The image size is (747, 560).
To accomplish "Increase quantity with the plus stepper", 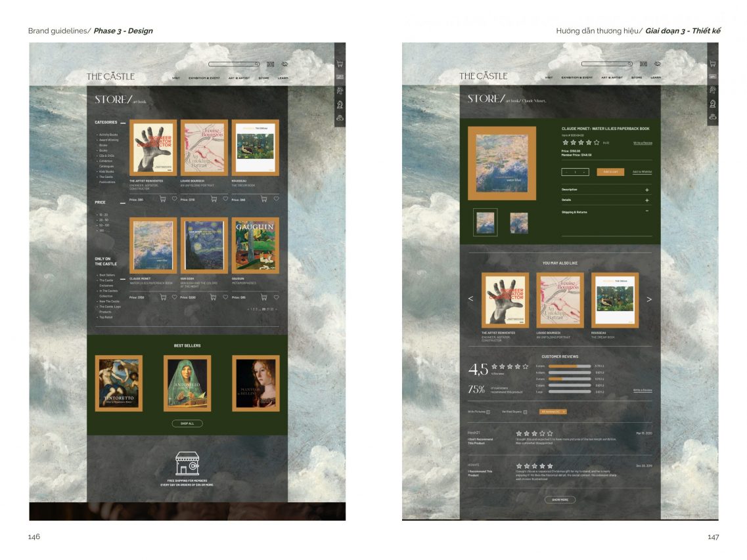I will (585, 172).
